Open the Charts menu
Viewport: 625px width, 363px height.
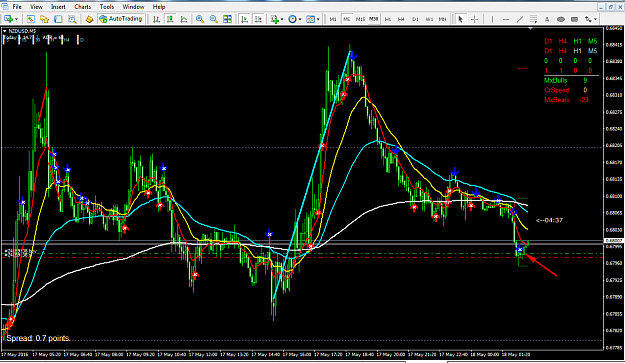[83, 7]
